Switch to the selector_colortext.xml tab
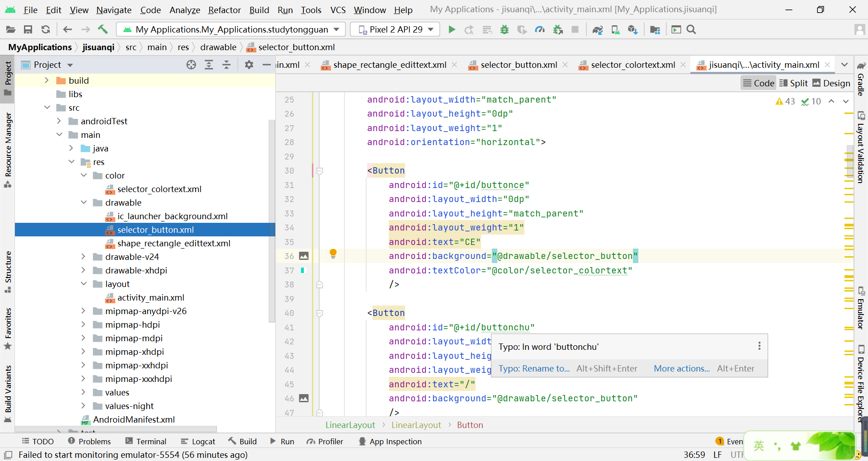The image size is (868, 461). pyautogui.click(x=633, y=65)
